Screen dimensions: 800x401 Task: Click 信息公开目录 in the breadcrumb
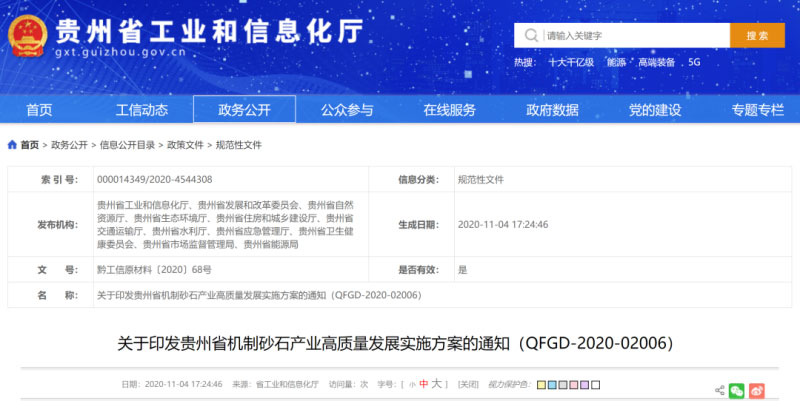point(127,145)
